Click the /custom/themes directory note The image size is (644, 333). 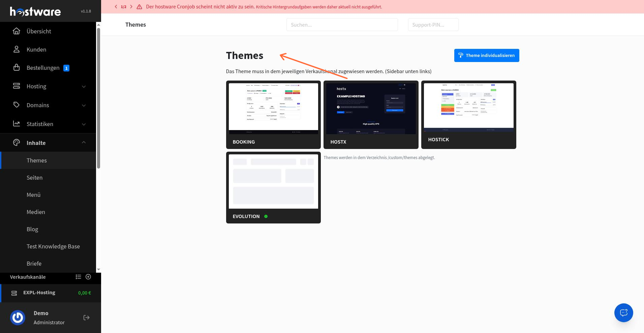click(x=379, y=157)
